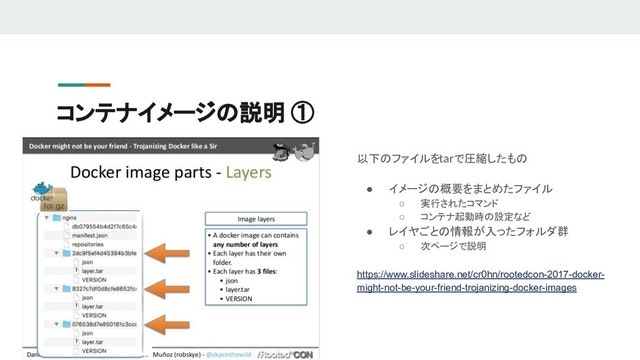Click the RootedCON logo in the footer
Image resolution: width=640 pixels, height=360 pixels.
pos(285,355)
